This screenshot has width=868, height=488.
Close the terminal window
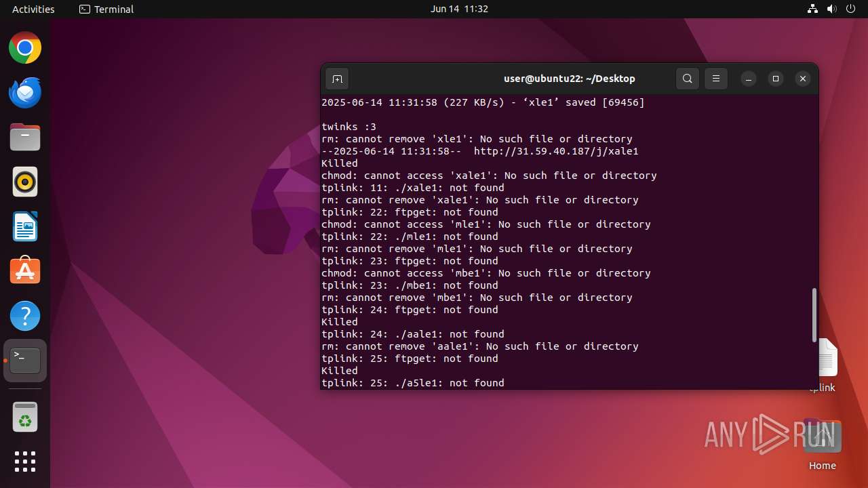pos(803,79)
